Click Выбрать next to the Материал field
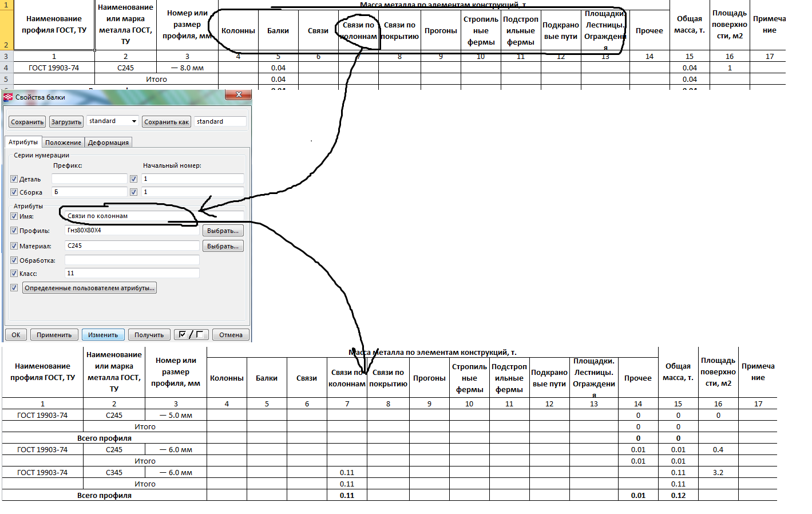This screenshot has height=514, width=812. pos(223,246)
